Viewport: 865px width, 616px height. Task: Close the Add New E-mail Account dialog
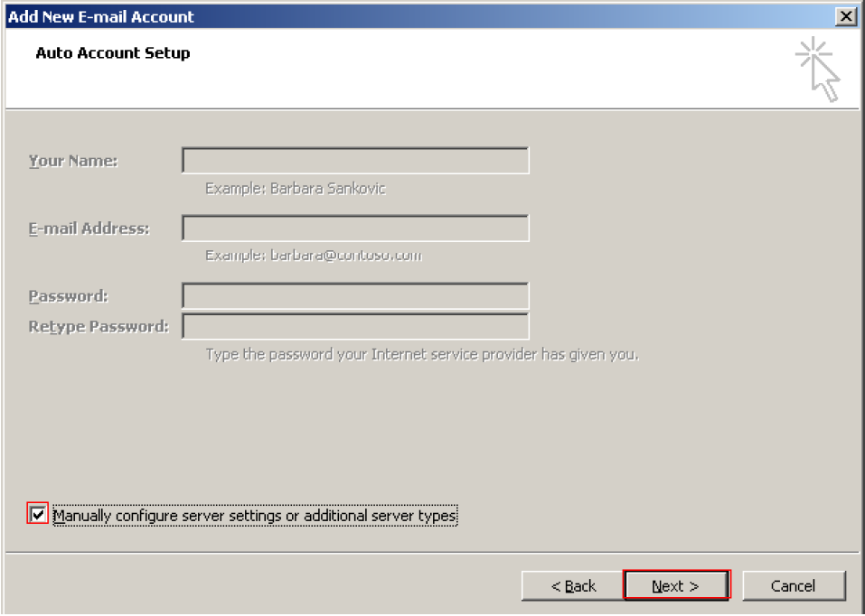848,14
